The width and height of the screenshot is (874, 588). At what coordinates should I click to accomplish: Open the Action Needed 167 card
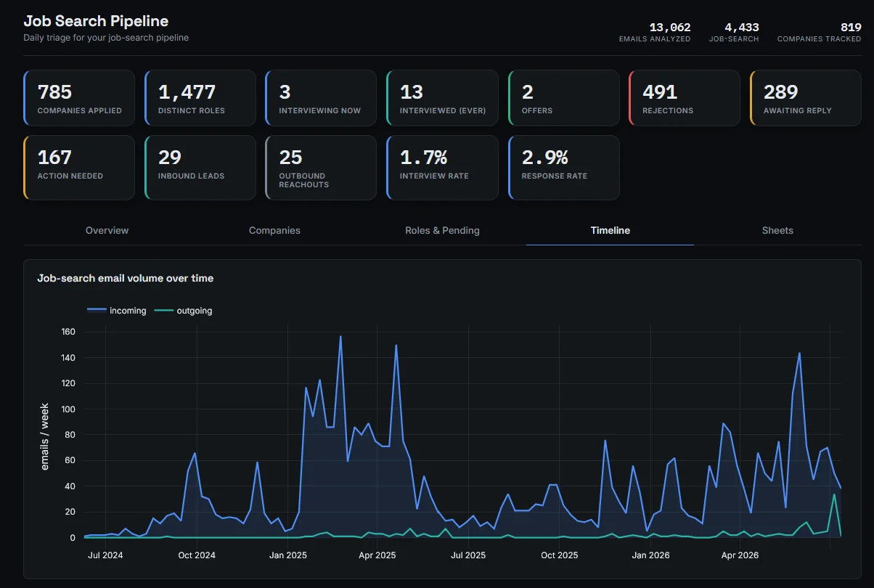tap(79, 168)
